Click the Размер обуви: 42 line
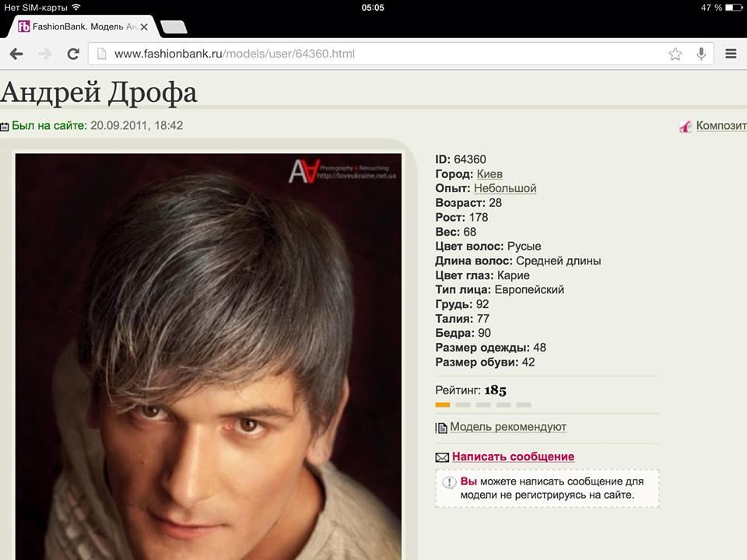The width and height of the screenshot is (747, 560). [x=485, y=362]
